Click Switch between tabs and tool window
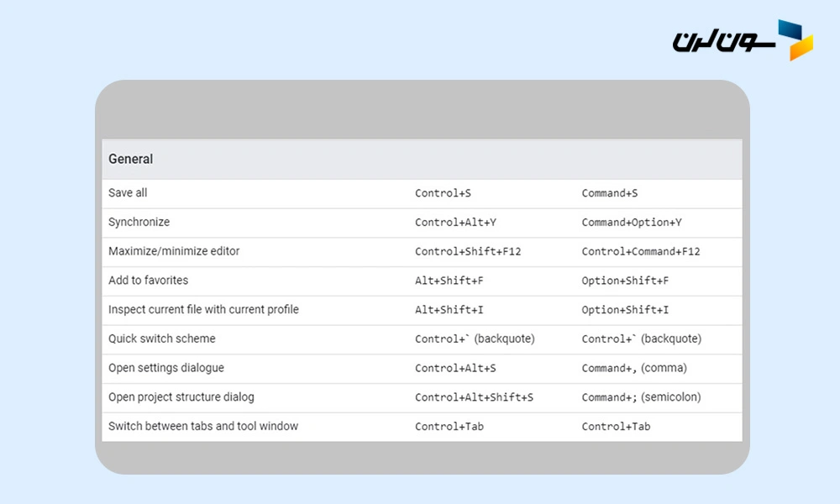840x504 pixels. (x=203, y=426)
